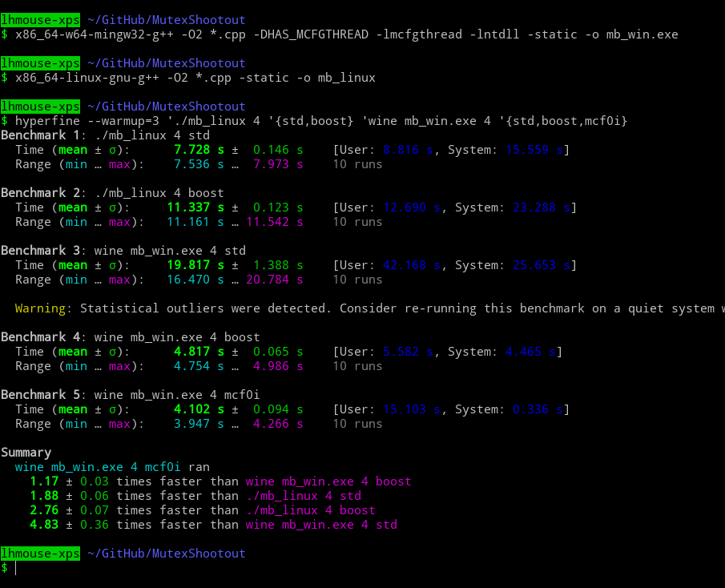725x588 pixels.
Task: Select the 'Benchmark 4: wine mb_win.exe 4 boost' heading
Action: pos(131,337)
